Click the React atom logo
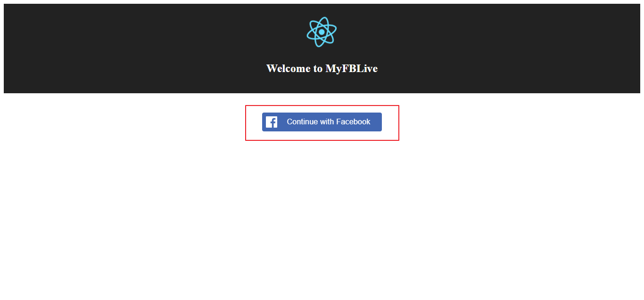 click(322, 32)
